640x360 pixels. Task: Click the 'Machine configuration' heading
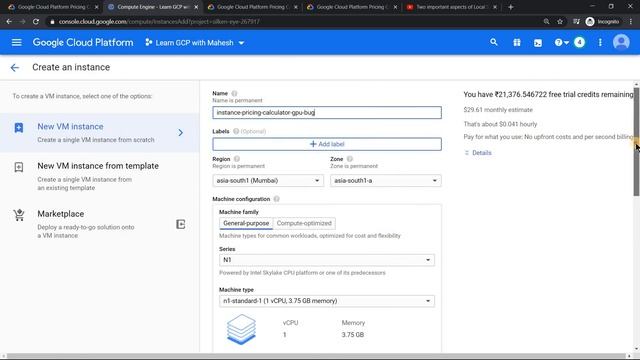(241, 199)
